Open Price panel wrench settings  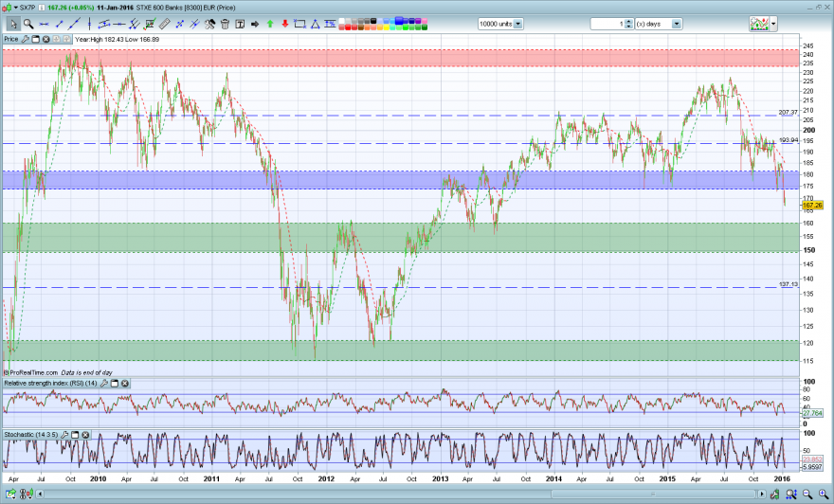point(26,40)
